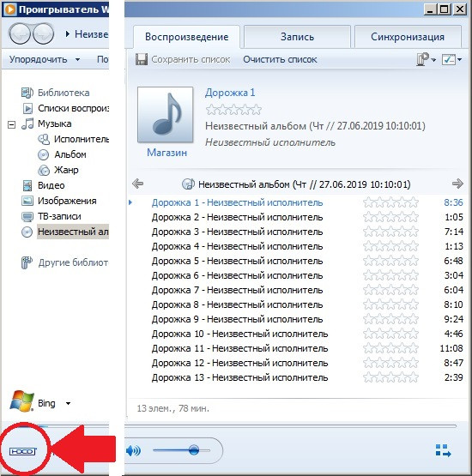Rate Track 1 with stars in header

[233, 110]
